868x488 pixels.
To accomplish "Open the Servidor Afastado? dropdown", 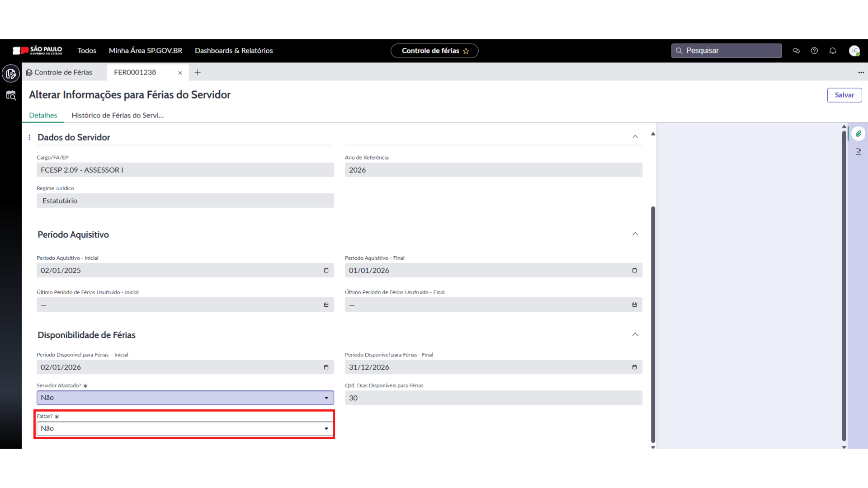I will coord(185,398).
